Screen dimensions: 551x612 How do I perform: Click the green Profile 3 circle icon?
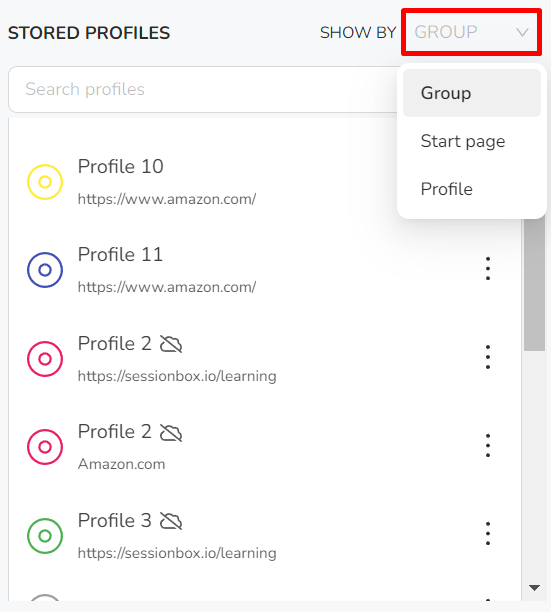(x=45, y=536)
